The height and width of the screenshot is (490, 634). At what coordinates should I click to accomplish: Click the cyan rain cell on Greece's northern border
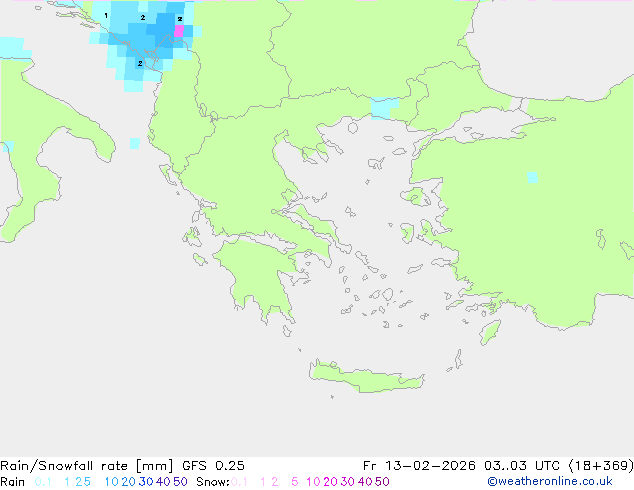point(384,108)
